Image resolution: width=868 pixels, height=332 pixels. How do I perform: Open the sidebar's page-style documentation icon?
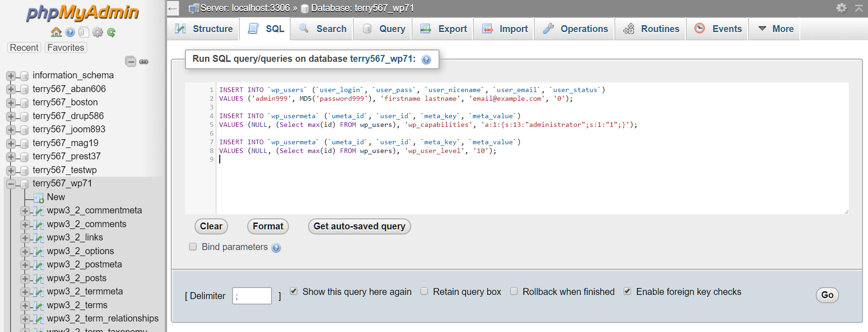[x=83, y=32]
